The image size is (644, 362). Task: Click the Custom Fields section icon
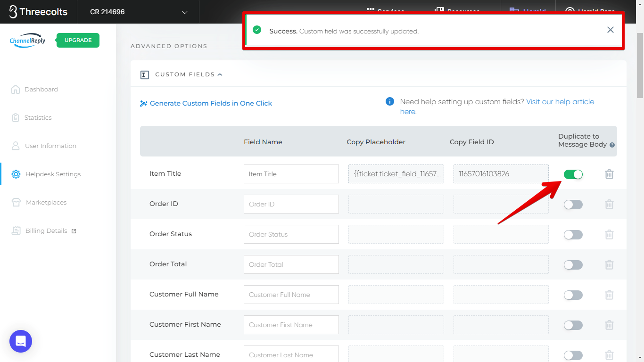pos(145,74)
